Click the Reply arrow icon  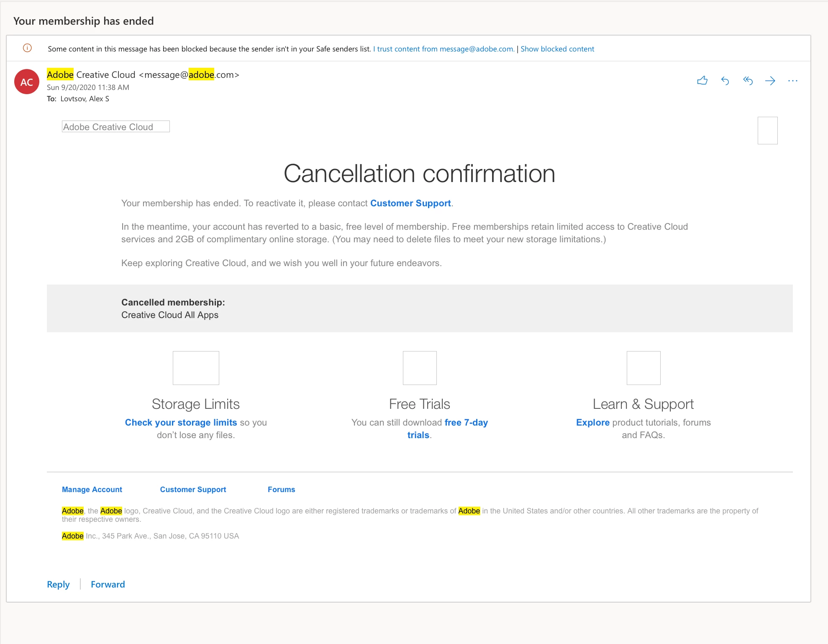click(725, 81)
